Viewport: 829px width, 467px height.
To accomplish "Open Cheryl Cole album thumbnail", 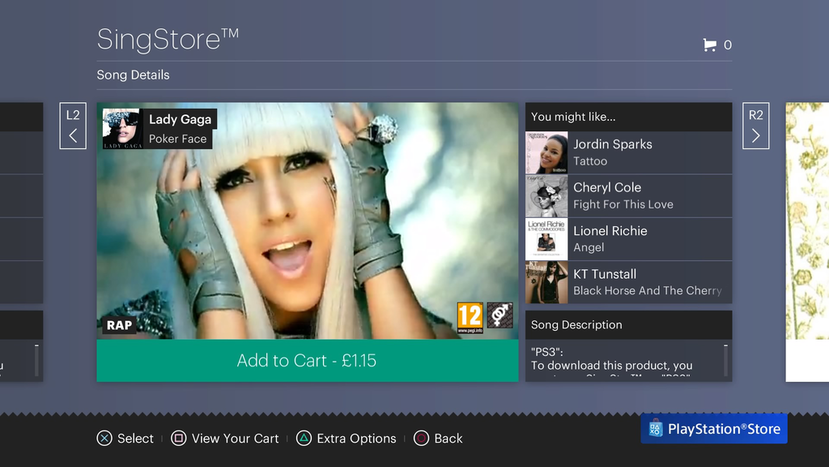I will click(547, 196).
